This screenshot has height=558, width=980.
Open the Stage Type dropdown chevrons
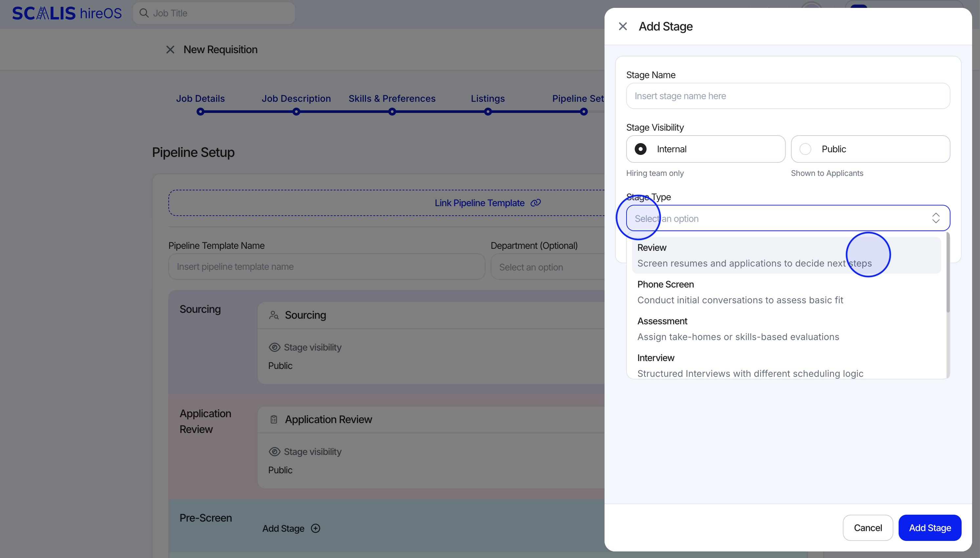936,218
